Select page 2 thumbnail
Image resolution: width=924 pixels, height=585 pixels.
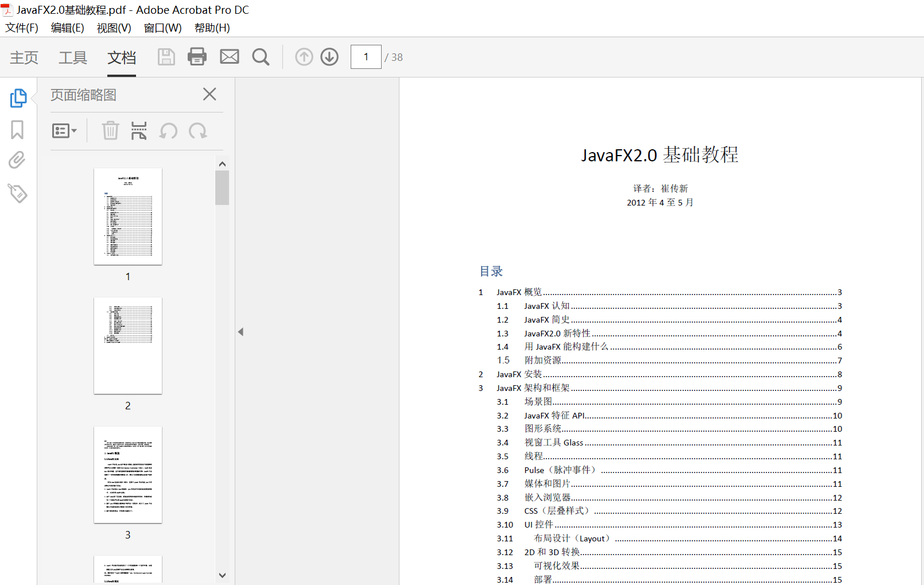click(128, 346)
